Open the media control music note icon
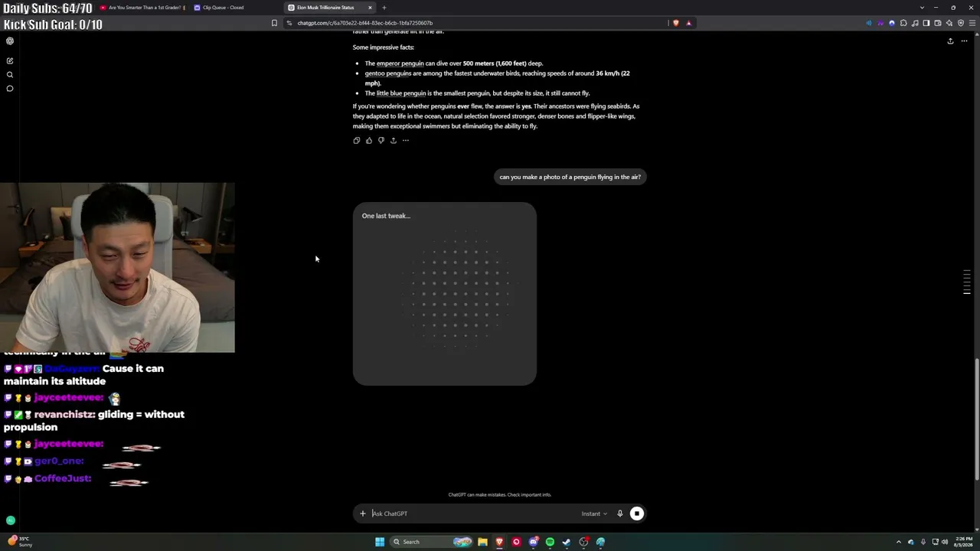This screenshot has width=980, height=551. click(915, 23)
